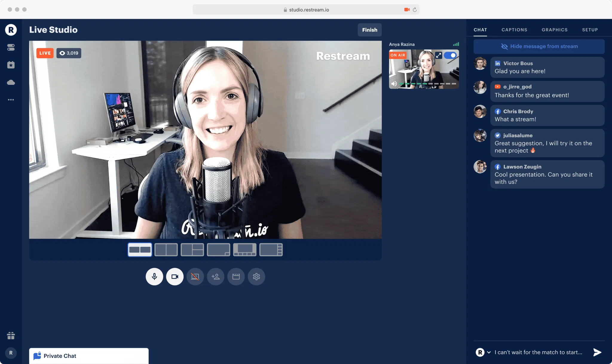The width and height of the screenshot is (612, 364).
Task: Select the picture-in-picture layout option
Action: 218,250
